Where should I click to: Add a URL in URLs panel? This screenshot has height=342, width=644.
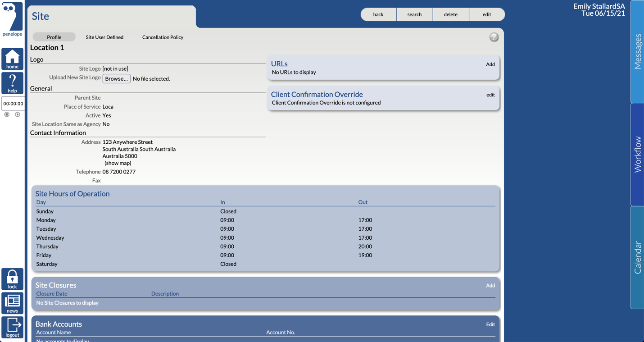490,64
